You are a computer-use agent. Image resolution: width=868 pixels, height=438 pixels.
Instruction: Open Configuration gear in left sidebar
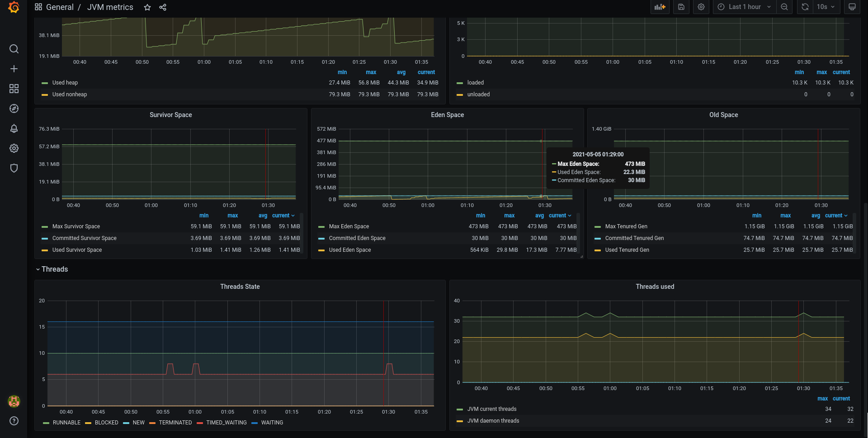[x=14, y=148]
